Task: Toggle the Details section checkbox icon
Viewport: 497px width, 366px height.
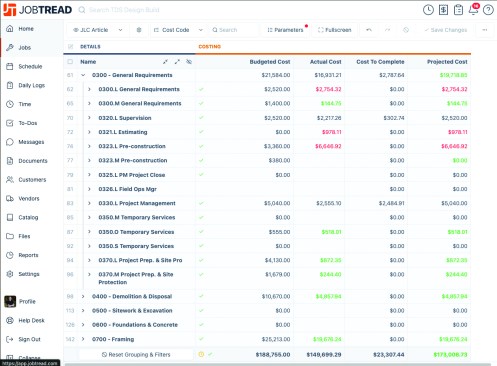Action: pos(70,47)
